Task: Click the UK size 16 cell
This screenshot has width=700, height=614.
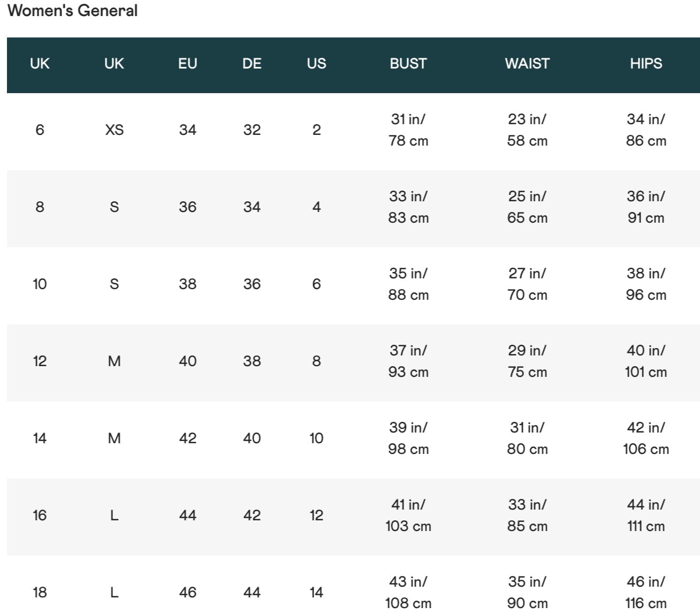Action: (x=40, y=515)
